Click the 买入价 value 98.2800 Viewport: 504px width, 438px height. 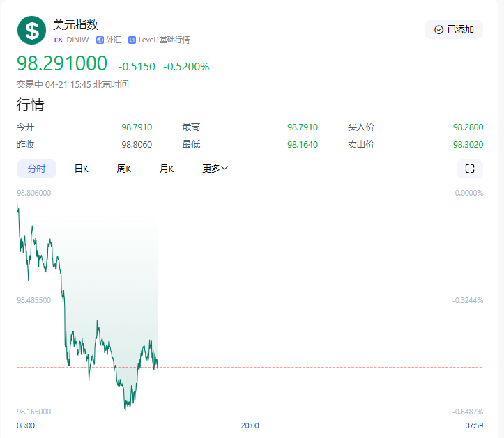pyautogui.click(x=468, y=127)
